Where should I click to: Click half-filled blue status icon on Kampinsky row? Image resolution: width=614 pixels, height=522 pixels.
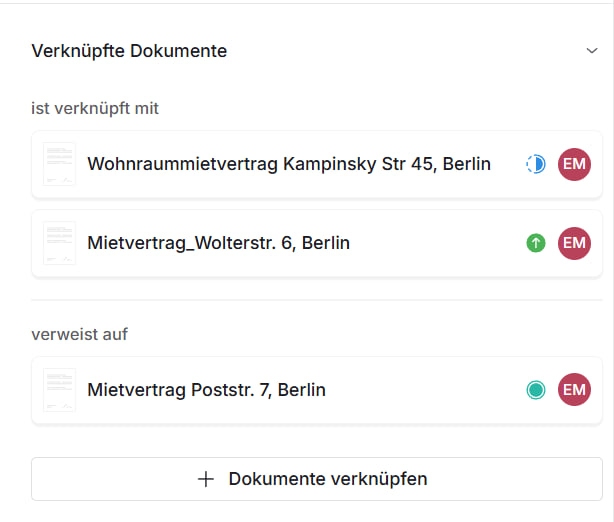(x=536, y=164)
